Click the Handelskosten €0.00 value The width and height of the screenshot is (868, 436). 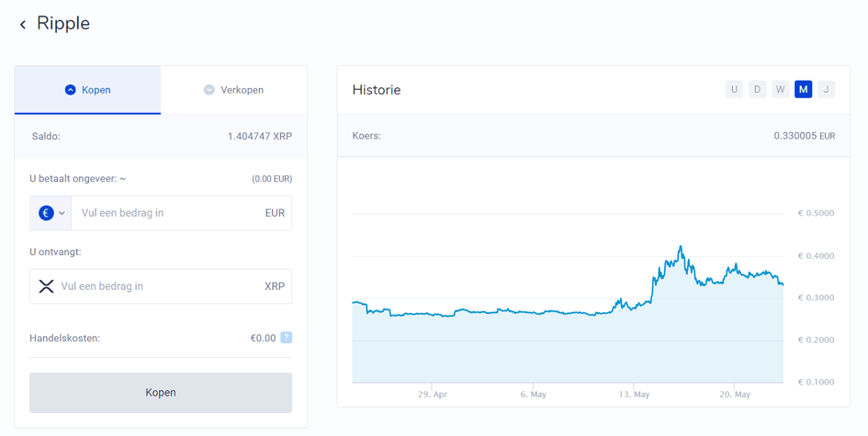click(x=263, y=338)
